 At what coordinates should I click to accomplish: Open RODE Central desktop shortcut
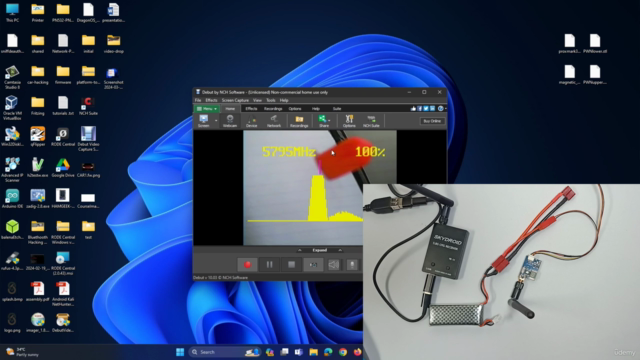pos(63,136)
